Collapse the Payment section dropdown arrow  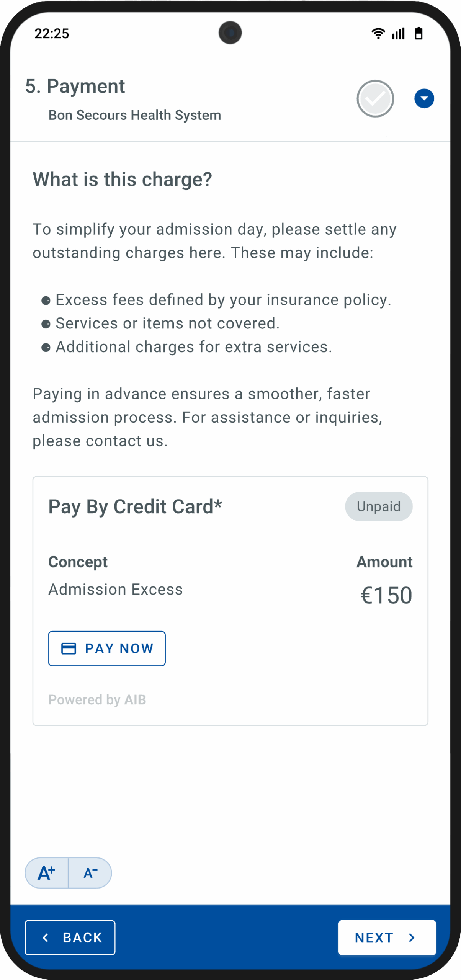click(424, 99)
